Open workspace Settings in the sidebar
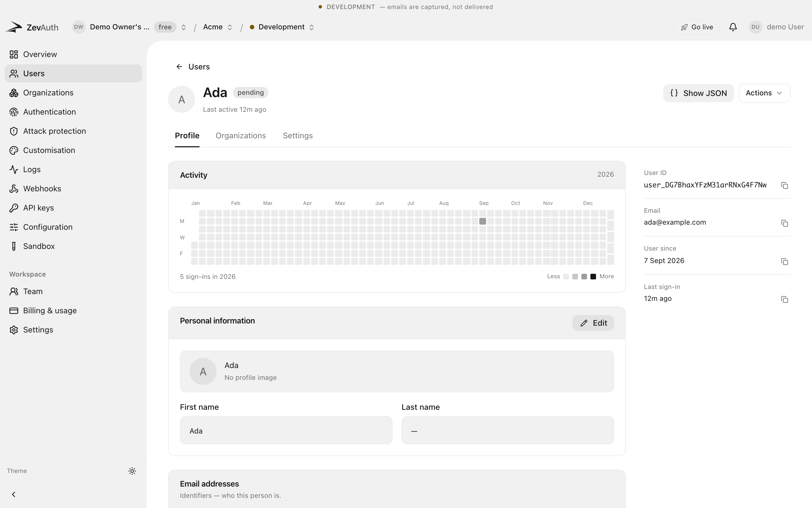The image size is (812, 508). click(x=73, y=330)
